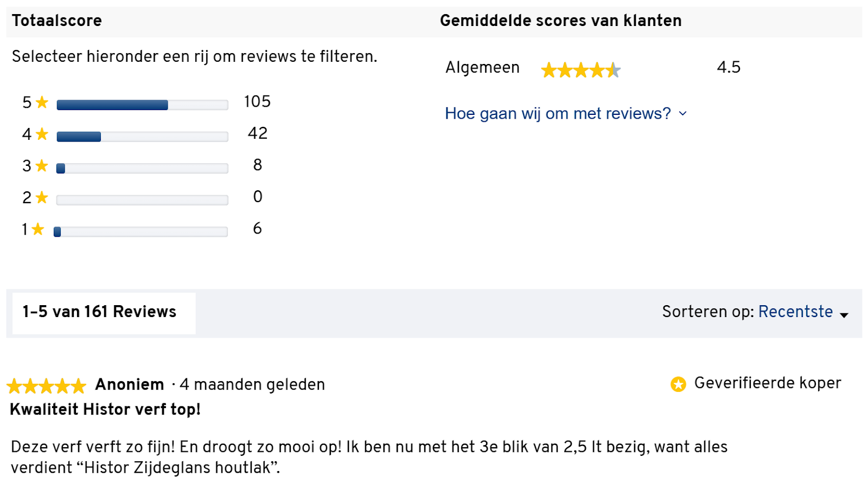Image resolution: width=868 pixels, height=484 pixels.
Task: Click the 105 five-star review count
Action: pos(257,102)
